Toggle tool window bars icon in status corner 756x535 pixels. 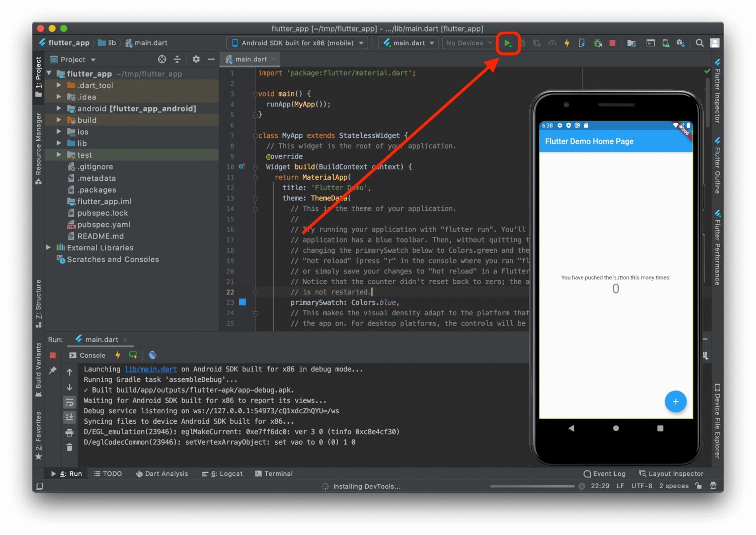click(x=40, y=486)
